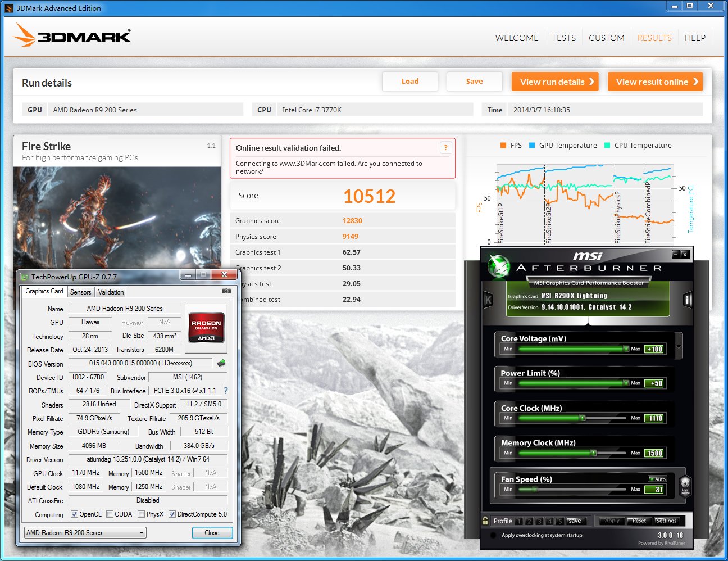
Task: Click the GPU-Z BIOS save chip icon
Action: pos(221,363)
